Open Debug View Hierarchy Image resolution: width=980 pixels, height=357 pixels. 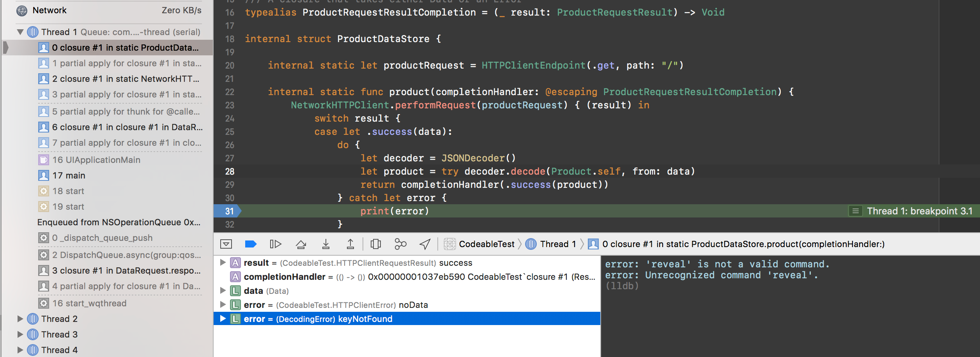tap(375, 244)
